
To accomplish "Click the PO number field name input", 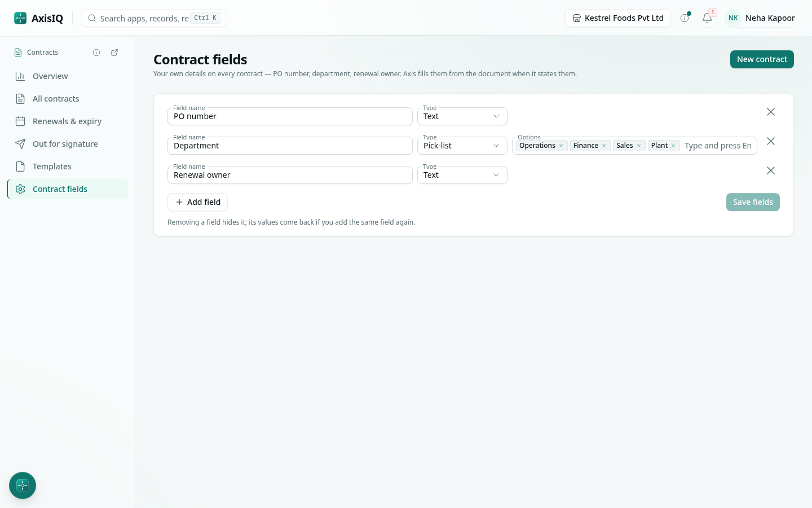I will tap(290, 116).
